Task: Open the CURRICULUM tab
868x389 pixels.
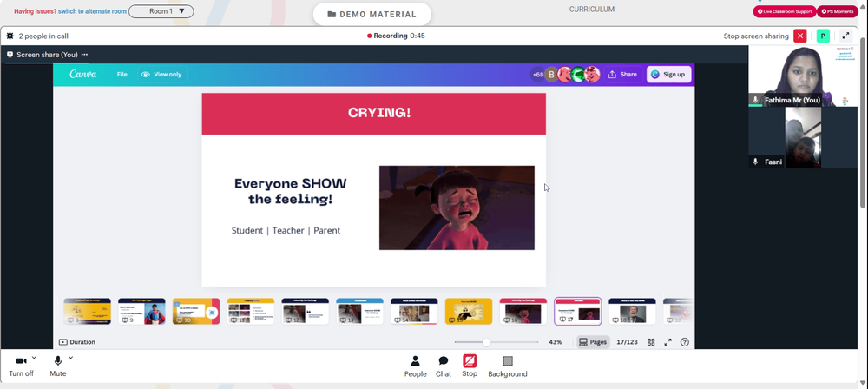Action: [592, 10]
